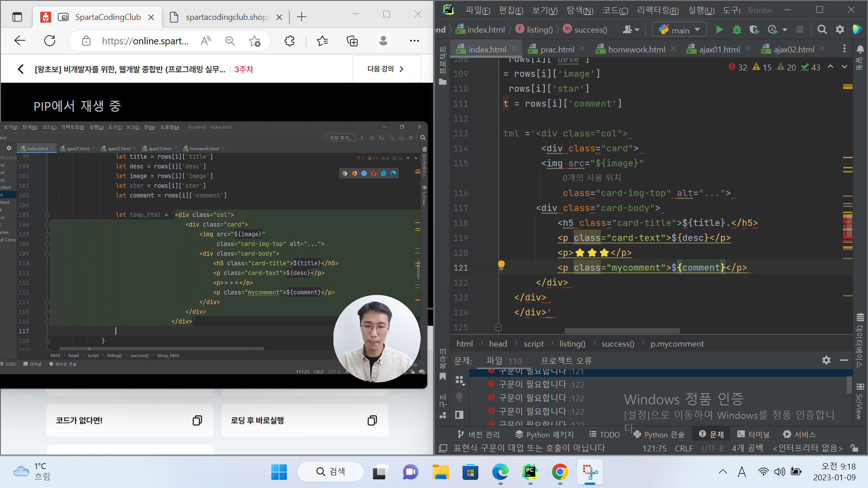Open Edge Collections
Screen dimensions: 868x488
tap(352, 41)
